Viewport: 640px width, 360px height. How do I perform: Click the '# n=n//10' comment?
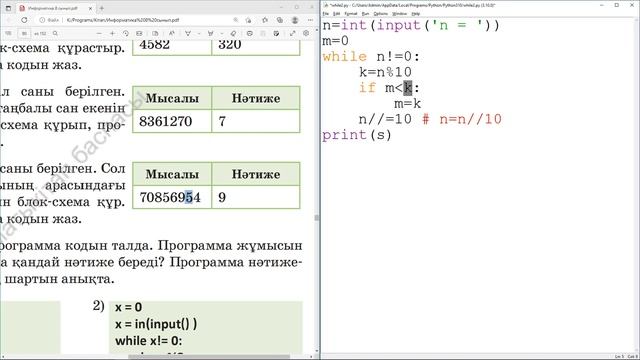click(462, 119)
